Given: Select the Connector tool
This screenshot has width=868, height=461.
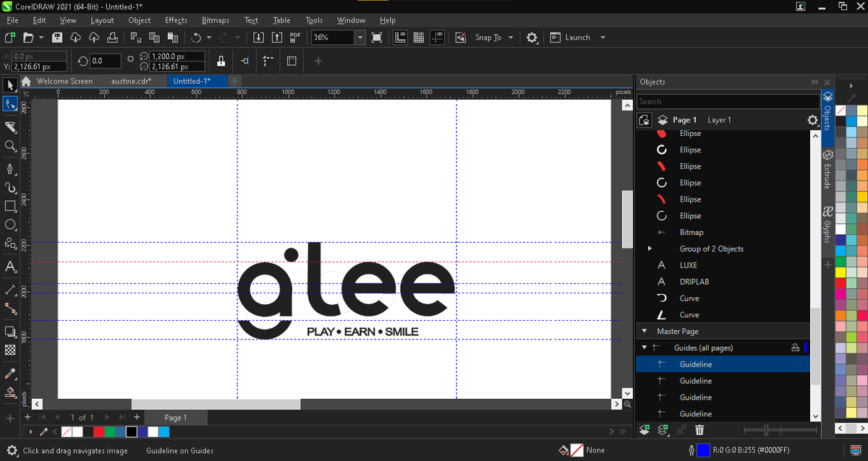Looking at the screenshot, I should click(10, 309).
